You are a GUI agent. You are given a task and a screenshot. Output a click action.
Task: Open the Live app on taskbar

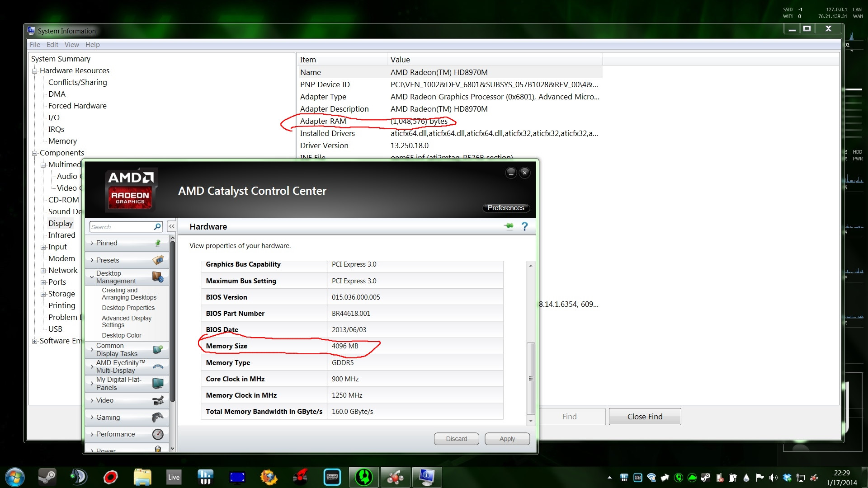pyautogui.click(x=174, y=477)
